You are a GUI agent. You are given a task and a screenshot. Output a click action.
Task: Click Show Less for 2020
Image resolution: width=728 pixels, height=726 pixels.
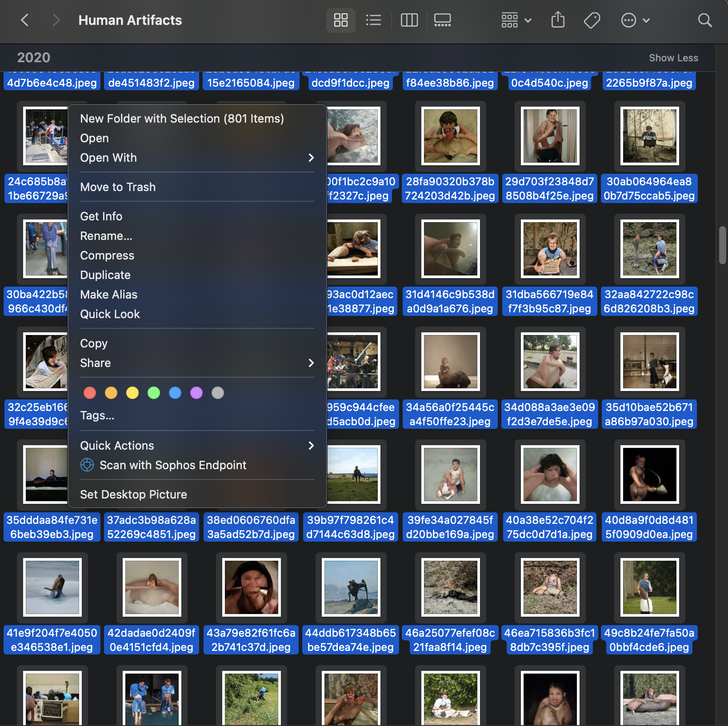tap(673, 58)
